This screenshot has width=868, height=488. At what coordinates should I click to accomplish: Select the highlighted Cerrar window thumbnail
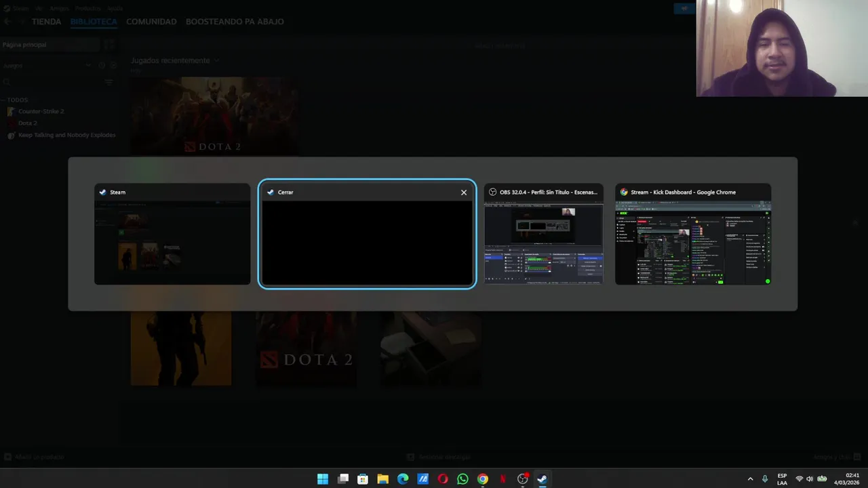tap(367, 234)
